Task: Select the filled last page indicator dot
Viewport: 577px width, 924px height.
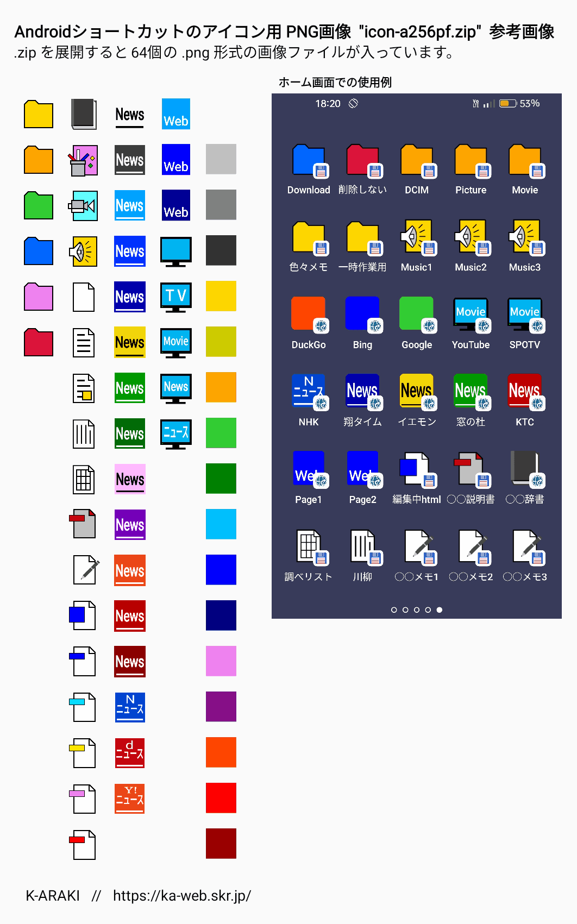Action: click(440, 610)
